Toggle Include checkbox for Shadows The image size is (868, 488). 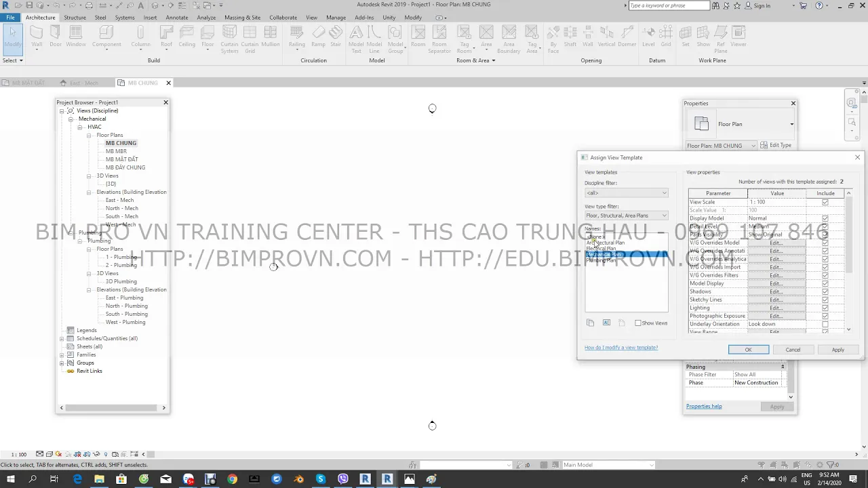click(825, 291)
